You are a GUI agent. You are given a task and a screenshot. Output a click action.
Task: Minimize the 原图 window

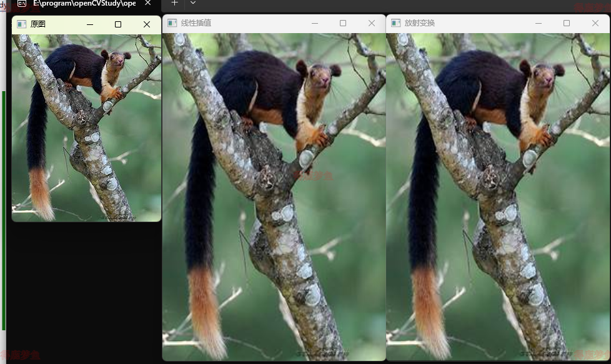[x=90, y=24]
